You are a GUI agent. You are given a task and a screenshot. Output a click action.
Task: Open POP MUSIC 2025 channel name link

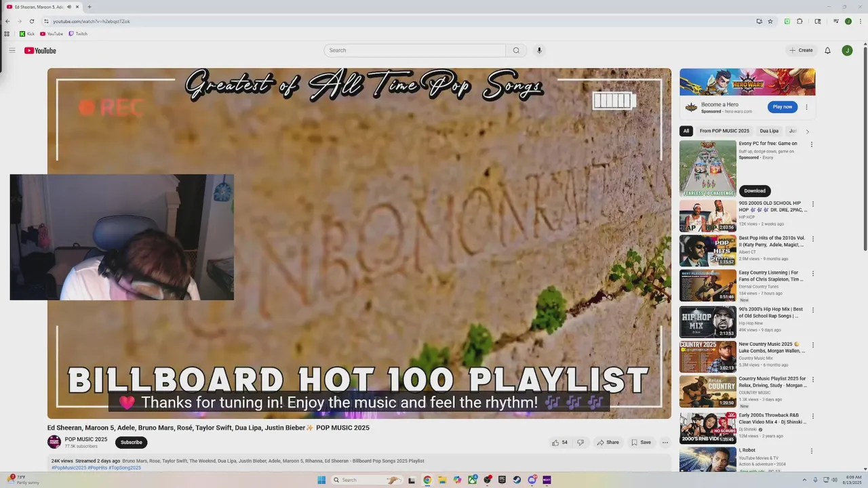point(86,439)
